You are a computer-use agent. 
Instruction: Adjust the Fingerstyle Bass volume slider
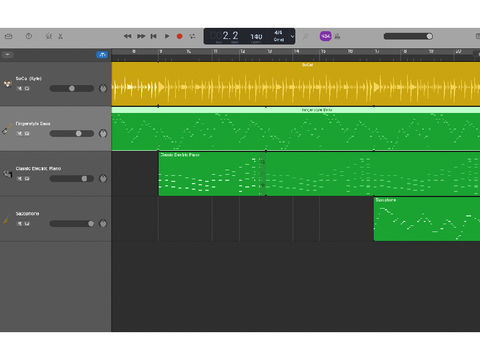point(72,133)
